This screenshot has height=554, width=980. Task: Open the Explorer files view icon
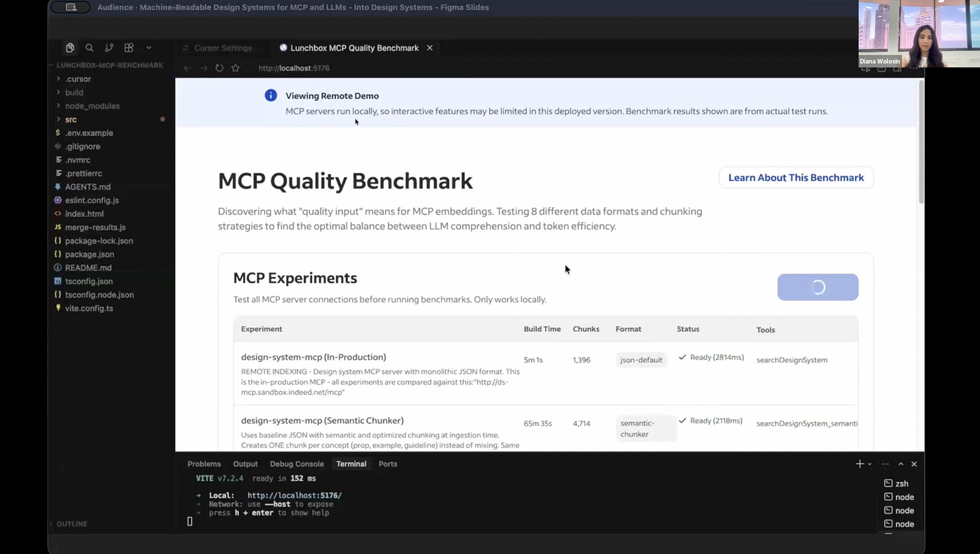coord(70,48)
